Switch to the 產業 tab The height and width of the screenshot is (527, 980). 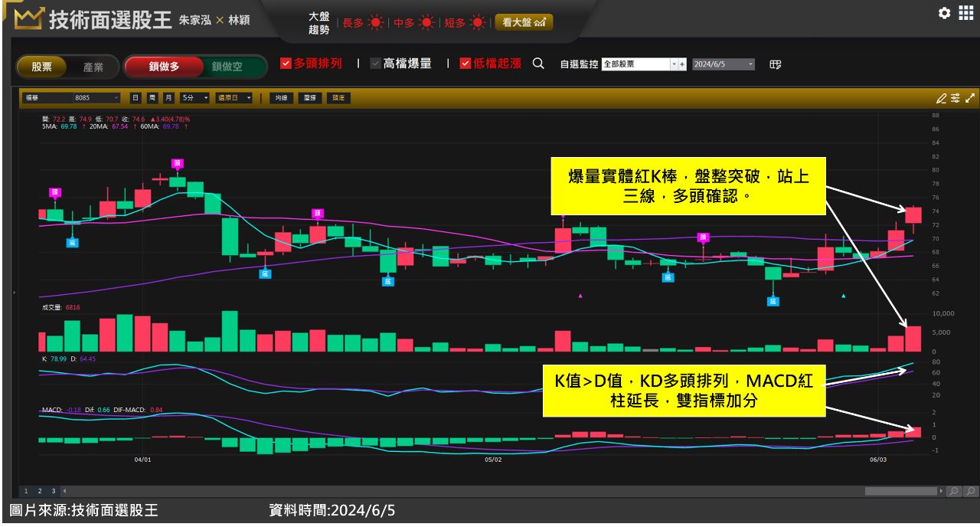click(93, 67)
